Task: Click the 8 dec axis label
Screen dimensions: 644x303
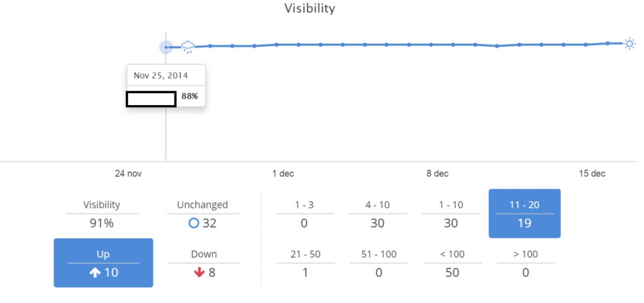Action: [437, 174]
